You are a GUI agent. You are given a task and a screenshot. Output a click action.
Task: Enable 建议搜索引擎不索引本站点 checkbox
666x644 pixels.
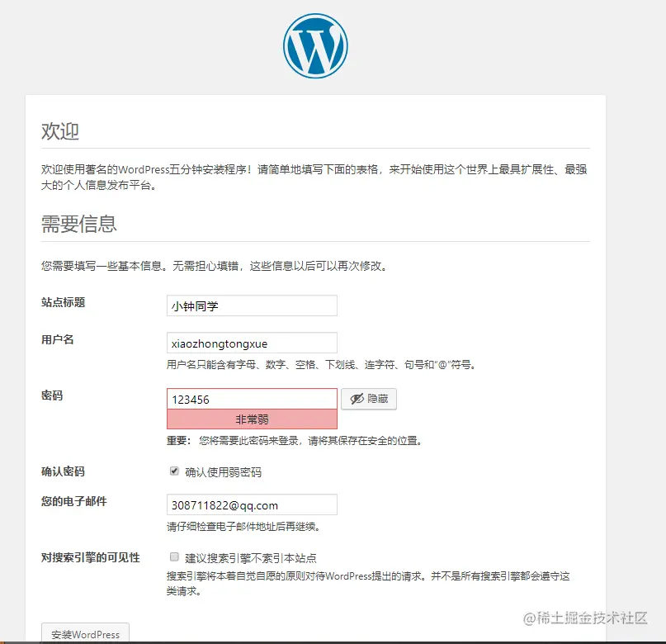(174, 556)
